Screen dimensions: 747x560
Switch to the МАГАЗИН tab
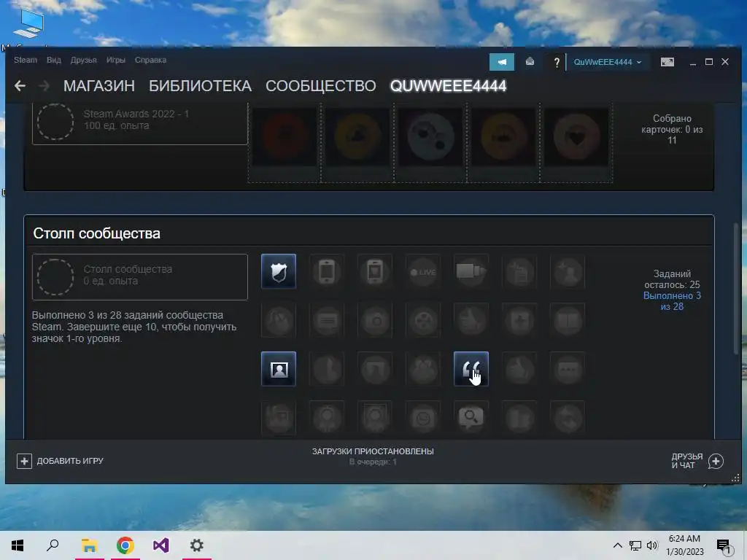(99, 86)
